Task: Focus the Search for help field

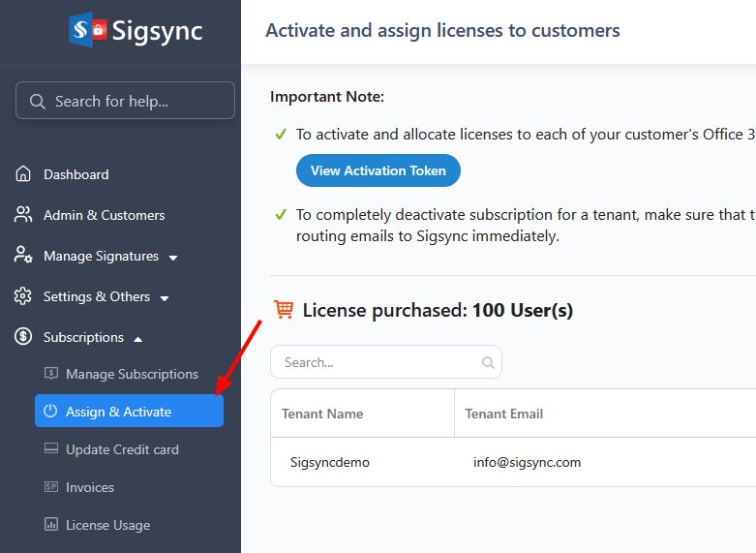Action: coord(126,101)
